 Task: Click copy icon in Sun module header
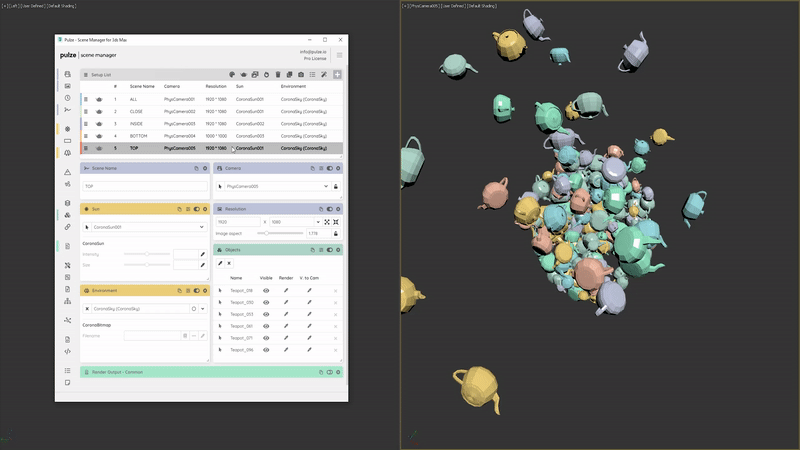[179, 209]
